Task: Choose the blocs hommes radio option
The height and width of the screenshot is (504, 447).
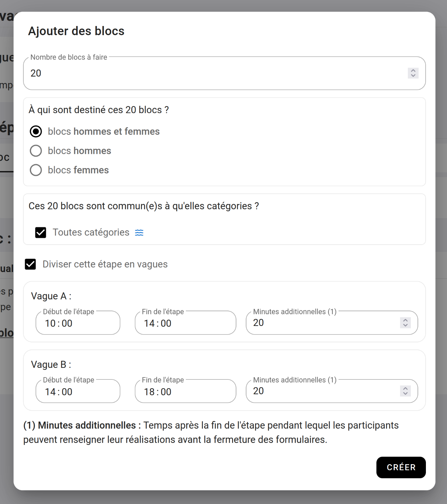Action: [36, 151]
